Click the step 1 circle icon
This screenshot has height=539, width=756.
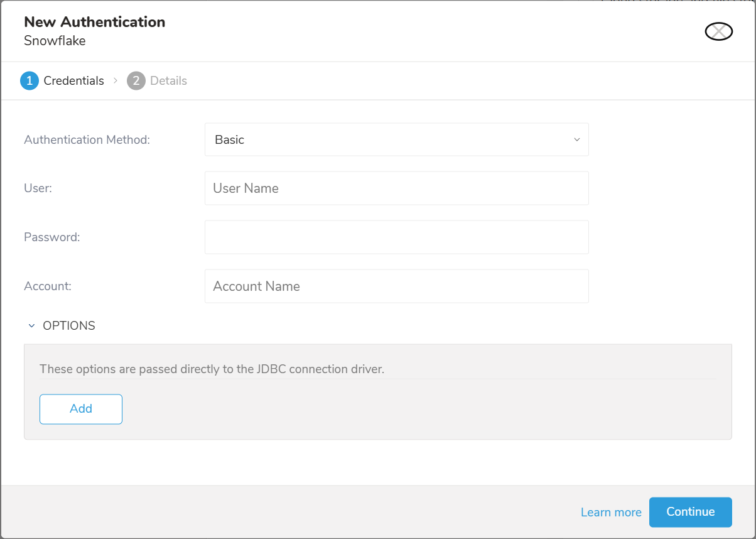[30, 81]
